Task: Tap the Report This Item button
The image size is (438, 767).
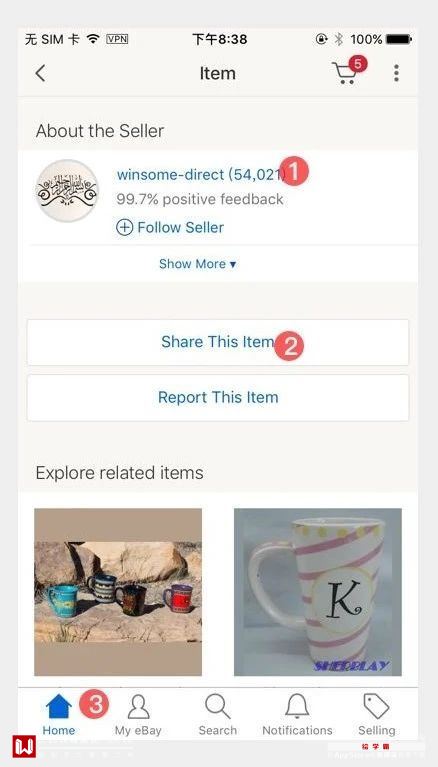Action: tap(218, 398)
